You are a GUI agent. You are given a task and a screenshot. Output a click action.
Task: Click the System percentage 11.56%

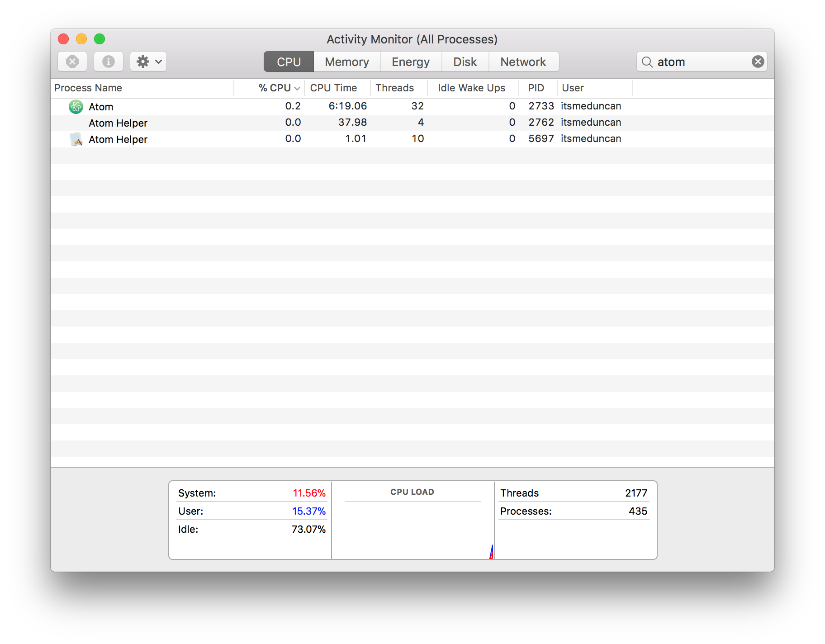coord(309,493)
